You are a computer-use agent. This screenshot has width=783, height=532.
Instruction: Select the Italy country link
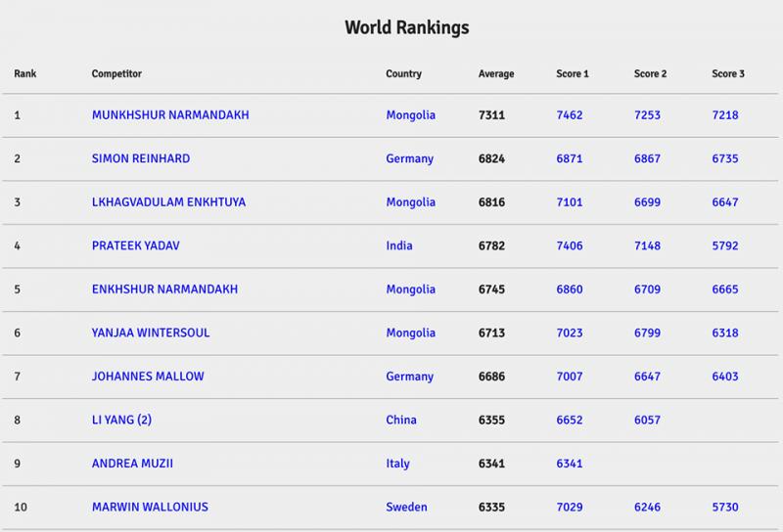[398, 464]
